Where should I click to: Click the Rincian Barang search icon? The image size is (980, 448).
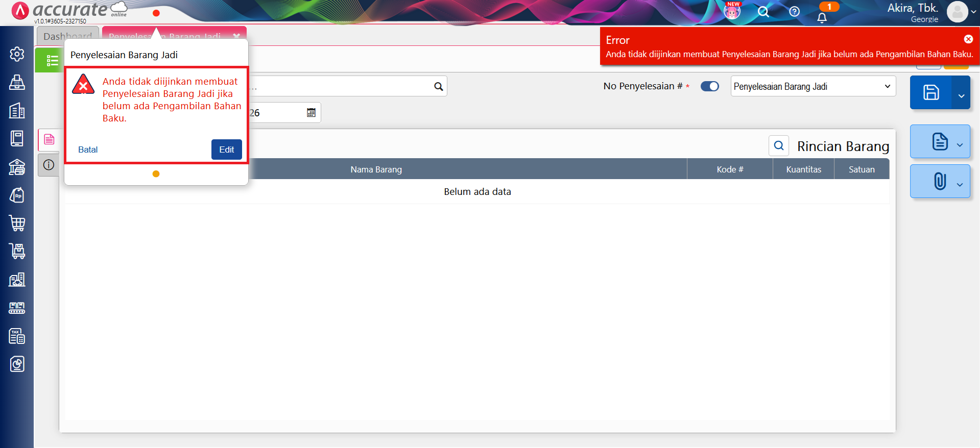click(778, 146)
